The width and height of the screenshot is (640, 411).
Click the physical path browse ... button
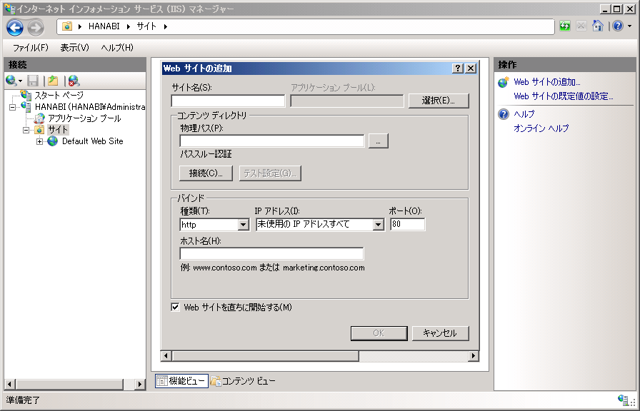378,141
